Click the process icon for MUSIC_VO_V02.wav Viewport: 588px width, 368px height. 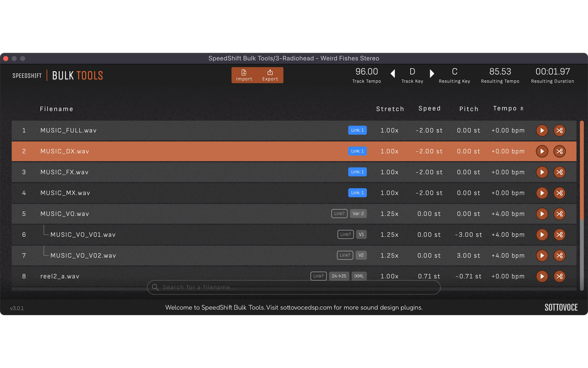560,255
